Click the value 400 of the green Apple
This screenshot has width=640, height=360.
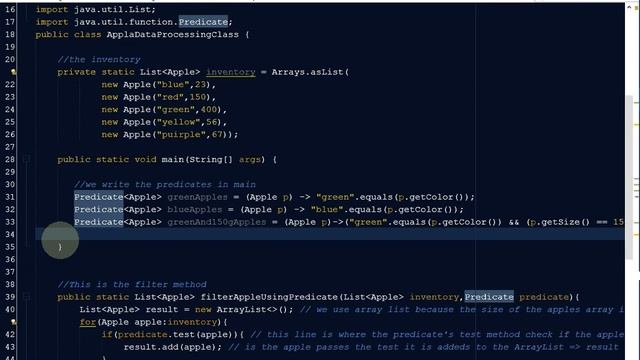point(209,109)
